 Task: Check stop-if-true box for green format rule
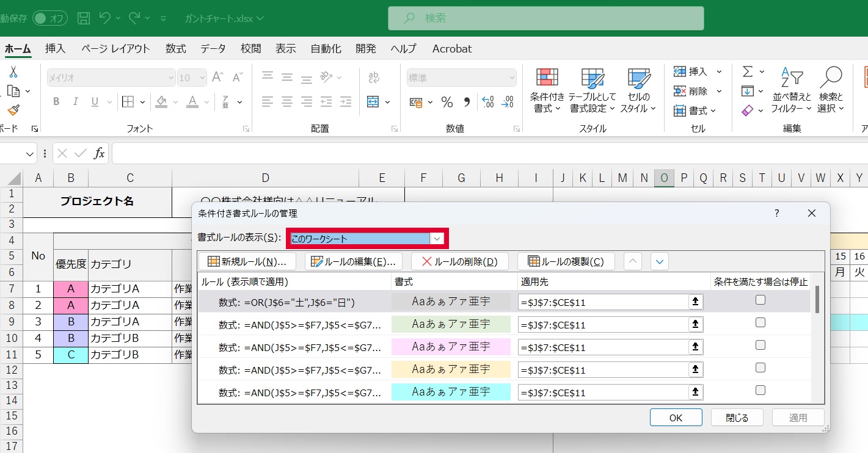point(760,322)
